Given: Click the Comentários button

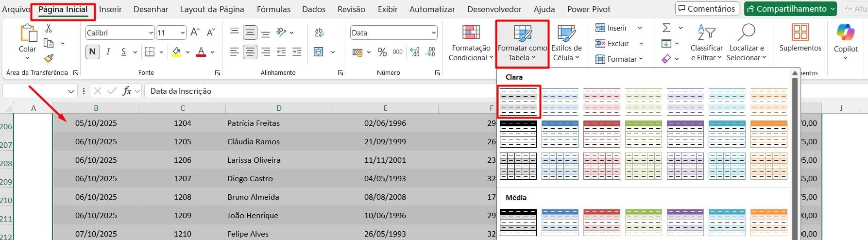Looking at the screenshot, I should coord(707,9).
